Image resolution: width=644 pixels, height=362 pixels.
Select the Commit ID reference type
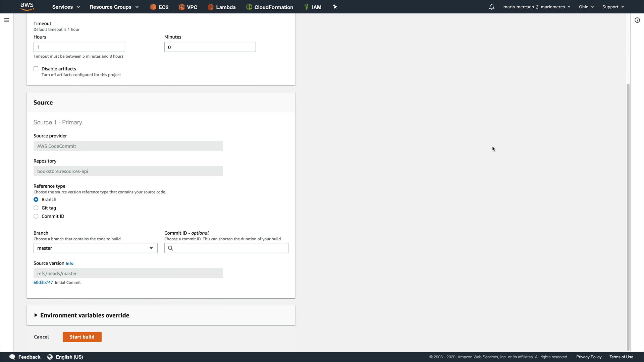click(x=36, y=216)
